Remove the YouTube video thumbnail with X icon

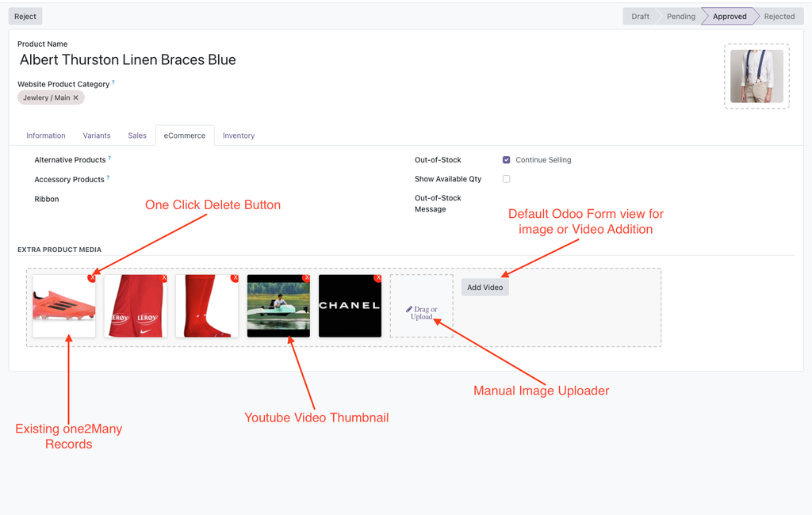tap(307, 278)
